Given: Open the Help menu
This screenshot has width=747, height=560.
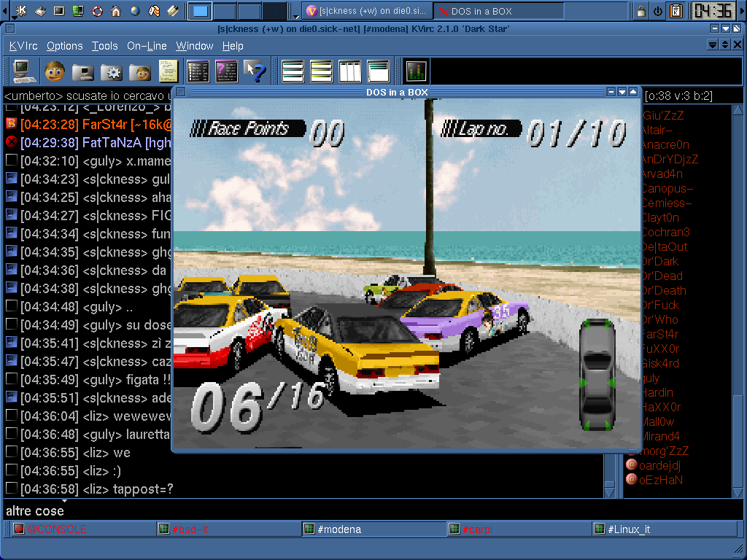Looking at the screenshot, I should (233, 46).
